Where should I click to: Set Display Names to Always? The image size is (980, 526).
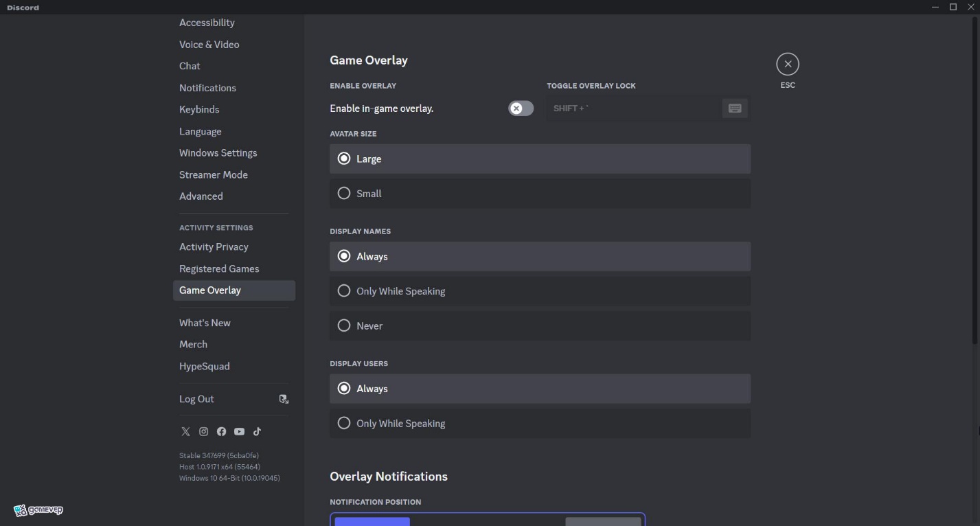(x=540, y=256)
